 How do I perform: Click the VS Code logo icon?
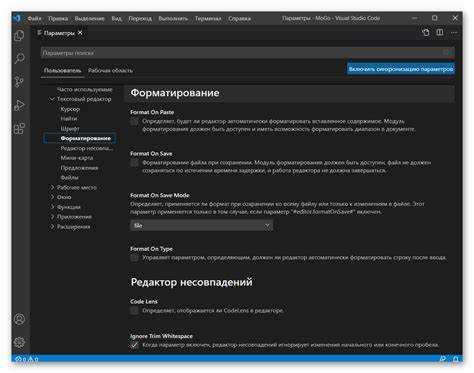click(17, 18)
